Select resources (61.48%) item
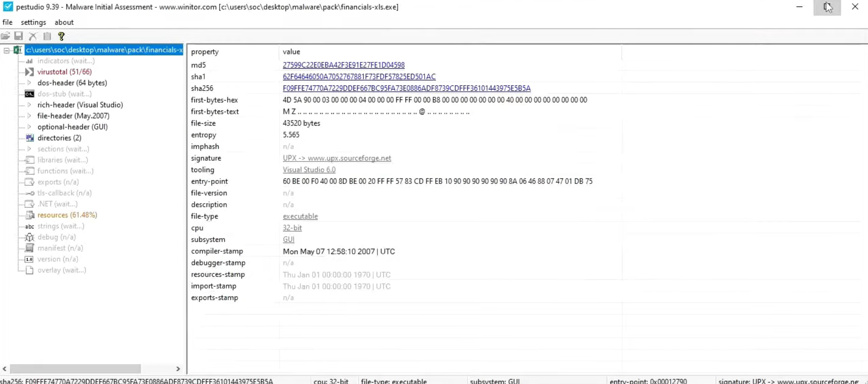 pos(67,215)
